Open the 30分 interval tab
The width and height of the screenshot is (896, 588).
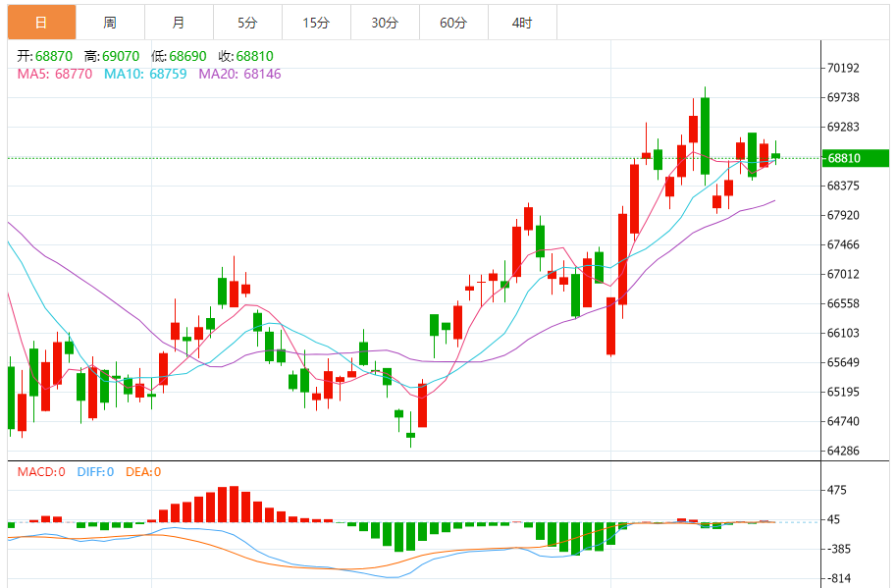pyautogui.click(x=385, y=23)
